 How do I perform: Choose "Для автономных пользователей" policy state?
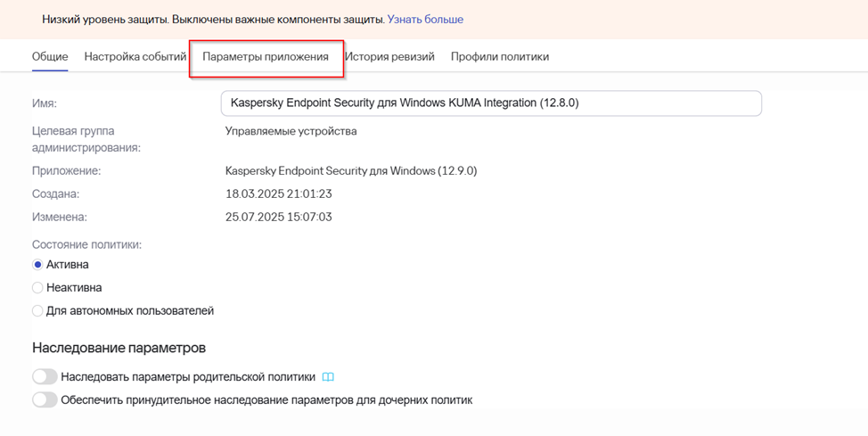coord(37,311)
